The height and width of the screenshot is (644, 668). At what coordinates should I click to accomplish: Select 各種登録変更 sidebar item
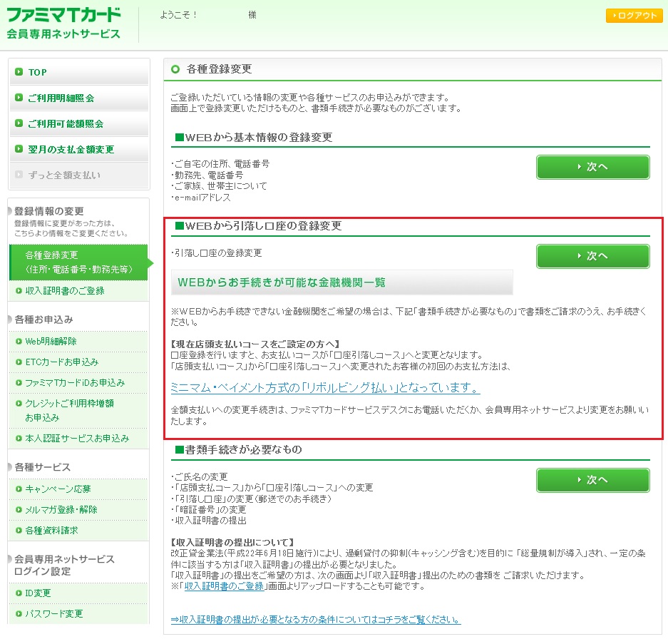tap(78, 262)
